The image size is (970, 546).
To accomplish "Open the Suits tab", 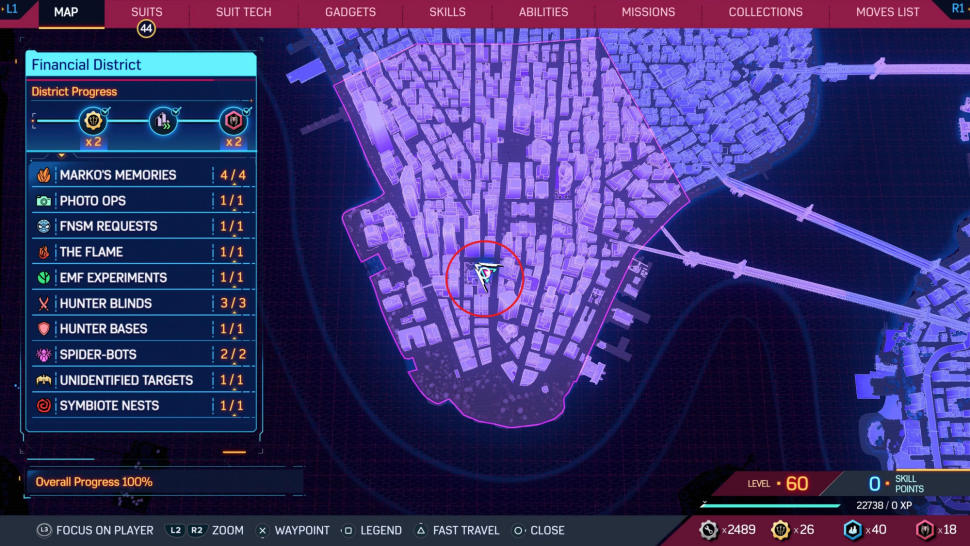I will coord(147,12).
